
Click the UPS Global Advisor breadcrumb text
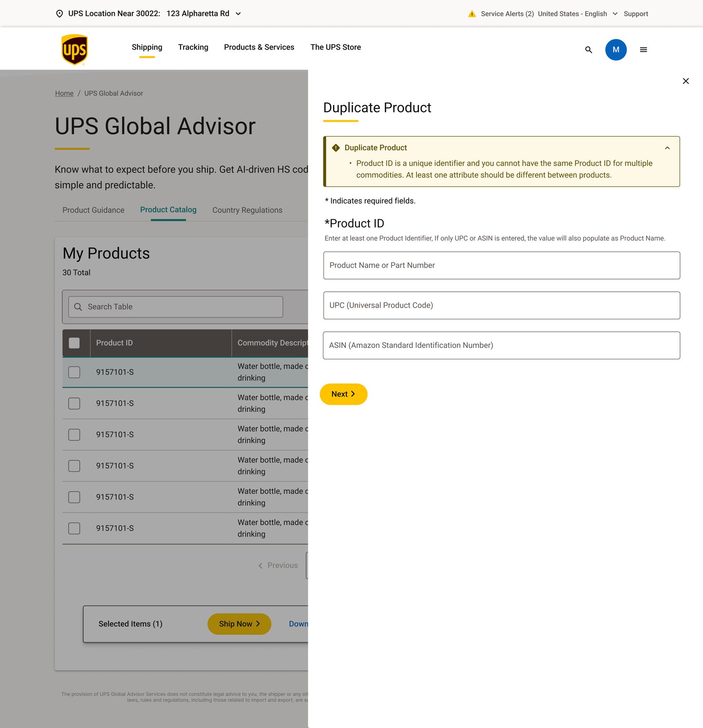(x=114, y=93)
